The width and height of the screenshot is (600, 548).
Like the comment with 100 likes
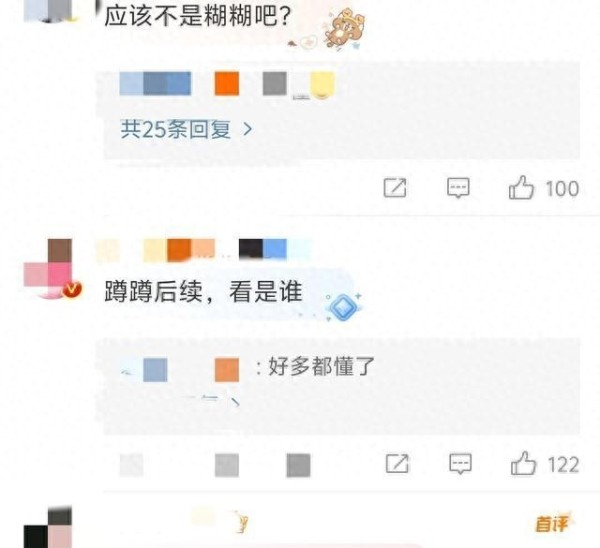(x=521, y=188)
